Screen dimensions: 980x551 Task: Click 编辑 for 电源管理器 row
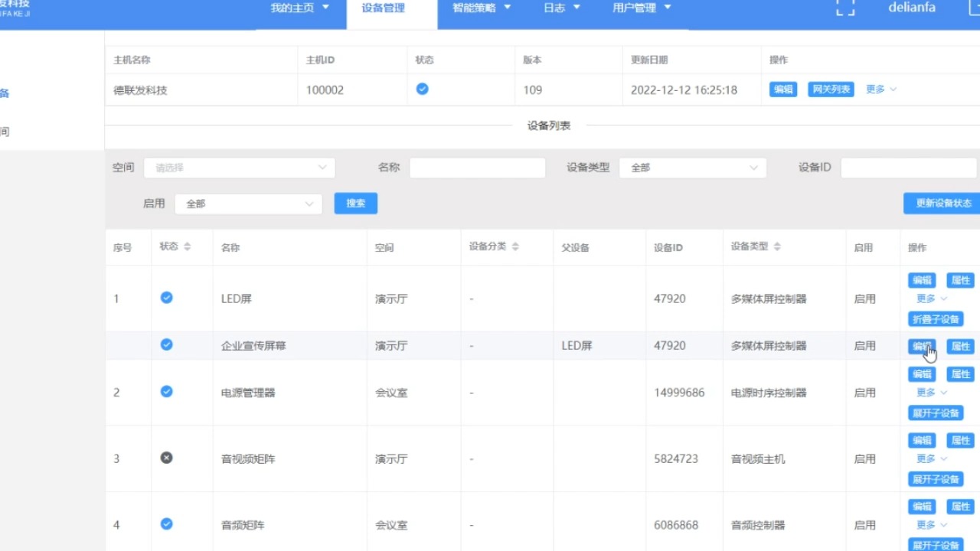pos(922,374)
